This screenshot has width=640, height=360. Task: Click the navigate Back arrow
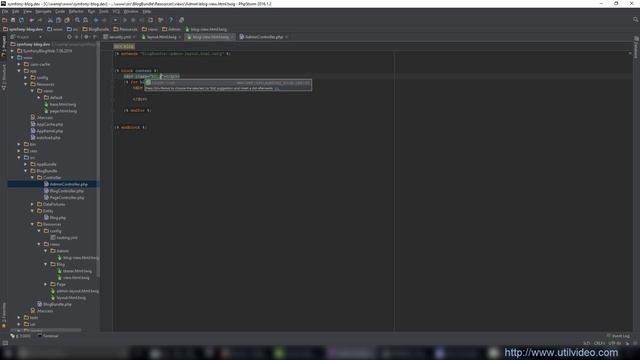[96, 20]
